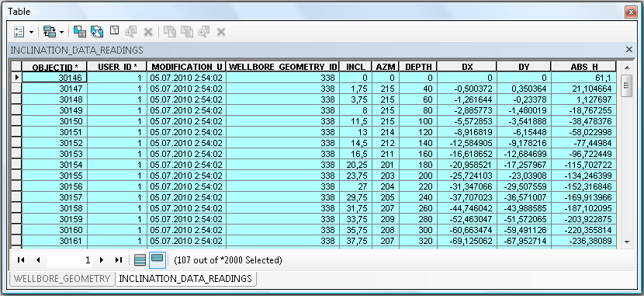This screenshot has width=644, height=296.
Task: Click OBJECTID cell 30158
Action: point(54,208)
